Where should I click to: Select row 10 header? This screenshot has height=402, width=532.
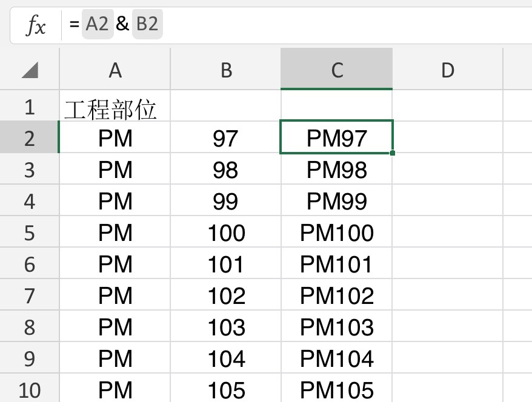click(x=30, y=389)
